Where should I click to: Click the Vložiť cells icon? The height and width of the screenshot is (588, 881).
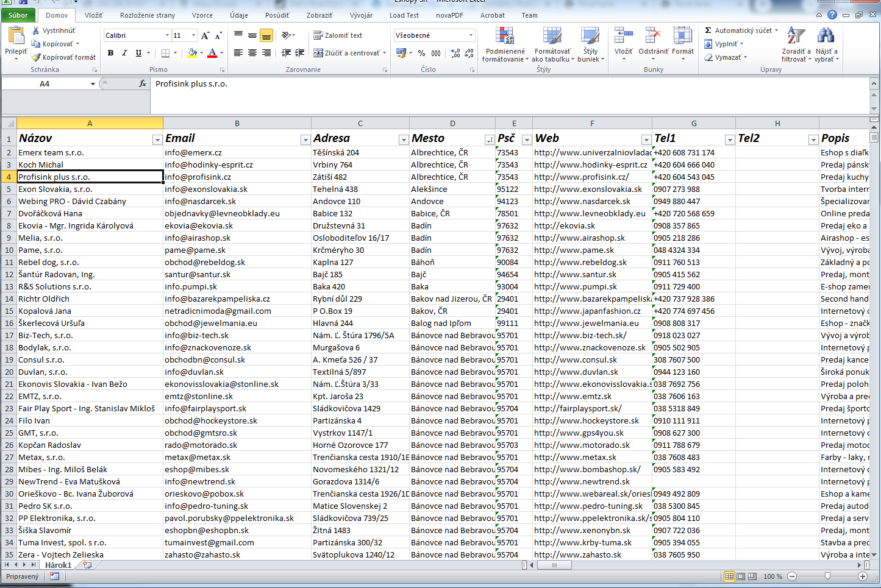[623, 37]
